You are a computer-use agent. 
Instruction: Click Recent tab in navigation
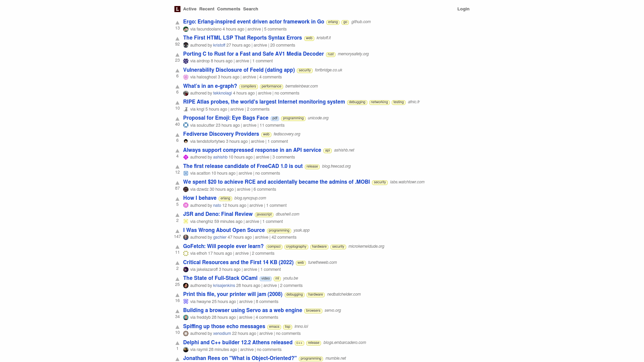pos(207,9)
